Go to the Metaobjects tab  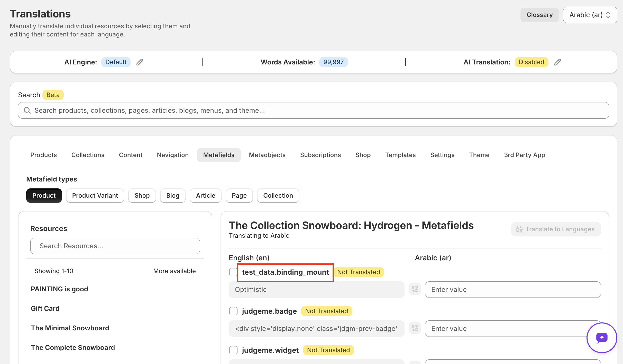pos(267,155)
